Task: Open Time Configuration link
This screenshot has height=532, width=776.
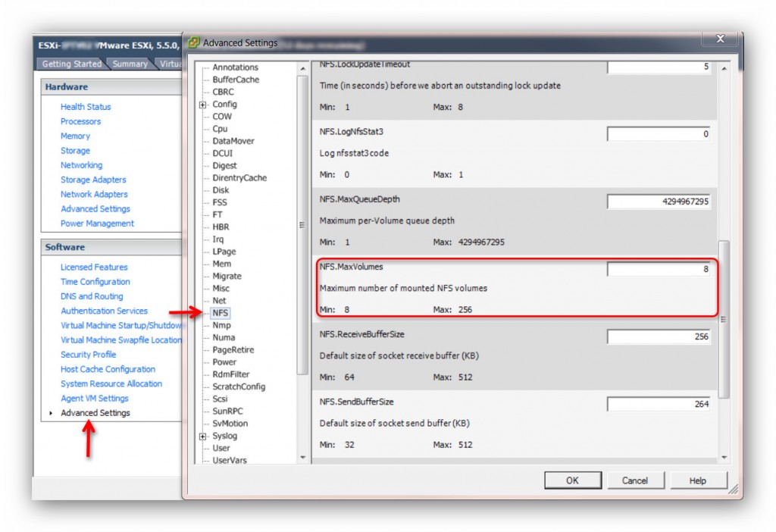Action: (95, 282)
